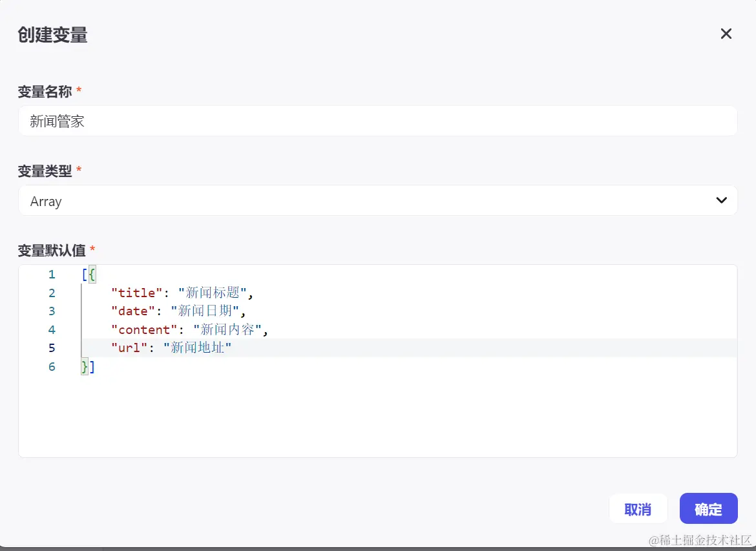
Task: Click line number 6 in the editor gutter
Action: click(52, 367)
